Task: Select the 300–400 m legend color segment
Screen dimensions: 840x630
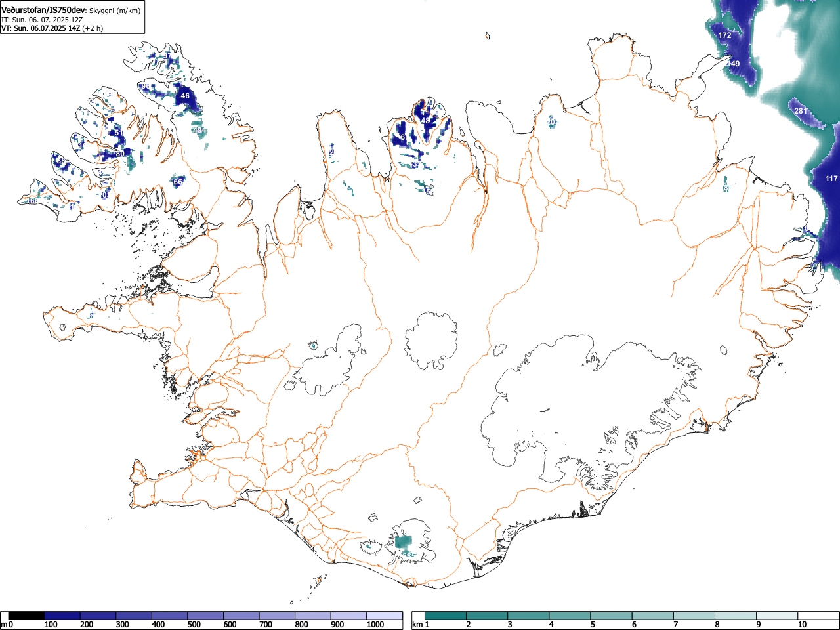Action: pos(134,616)
